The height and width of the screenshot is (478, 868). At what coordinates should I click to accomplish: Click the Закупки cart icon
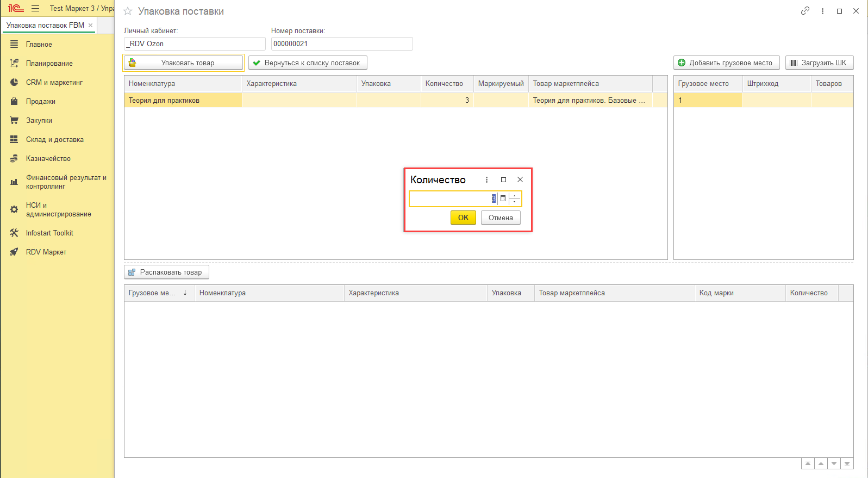14,120
